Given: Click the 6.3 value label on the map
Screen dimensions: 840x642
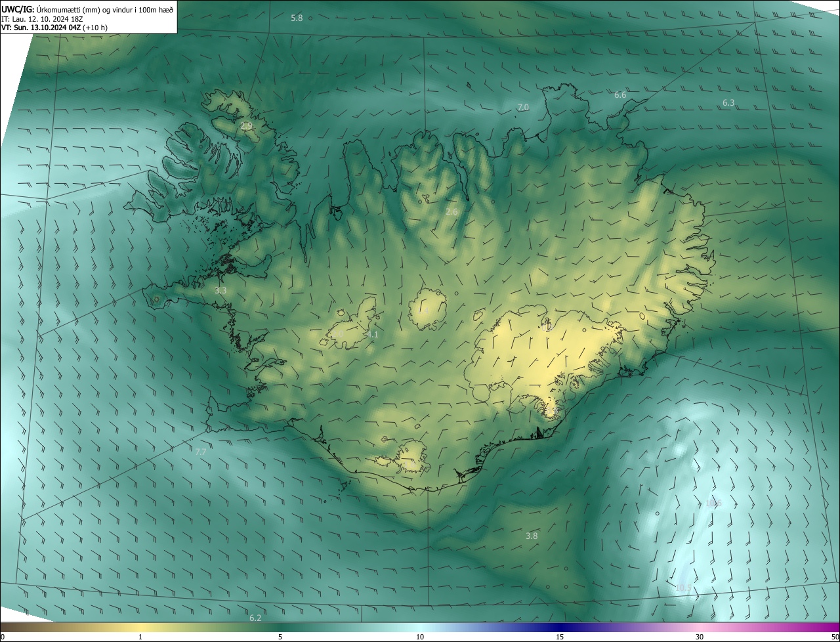Looking at the screenshot, I should click(x=728, y=103).
